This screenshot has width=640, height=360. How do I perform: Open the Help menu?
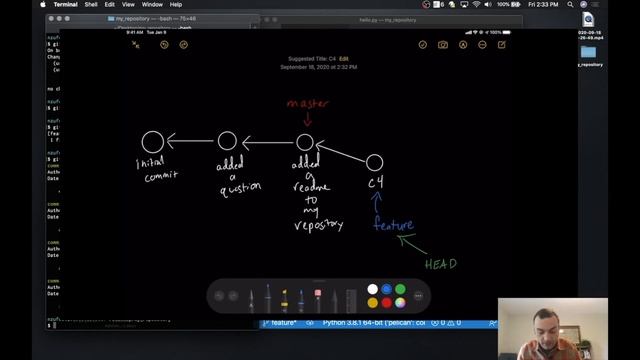pos(176,4)
